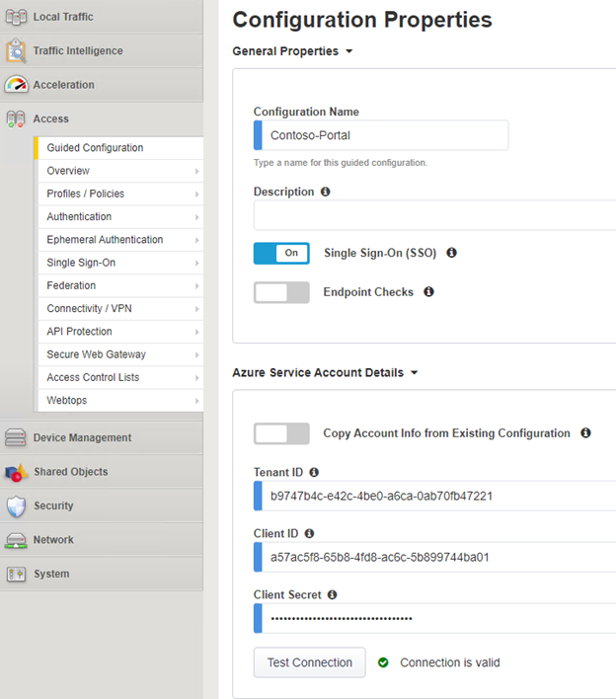Screen dimensions: 616x699
Task: Turn off the Single Sign-On (SSO) toggle
Action: tap(281, 253)
